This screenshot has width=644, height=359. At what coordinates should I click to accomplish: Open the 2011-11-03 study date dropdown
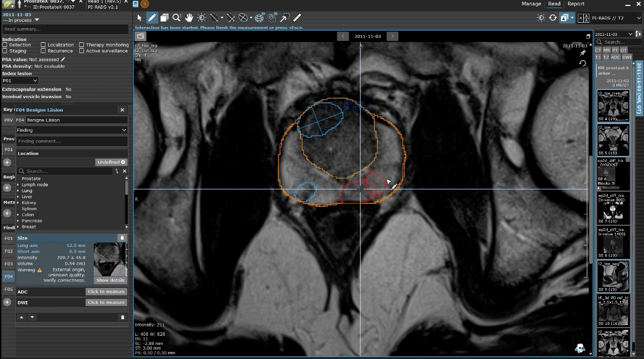pyautogui.click(x=614, y=34)
